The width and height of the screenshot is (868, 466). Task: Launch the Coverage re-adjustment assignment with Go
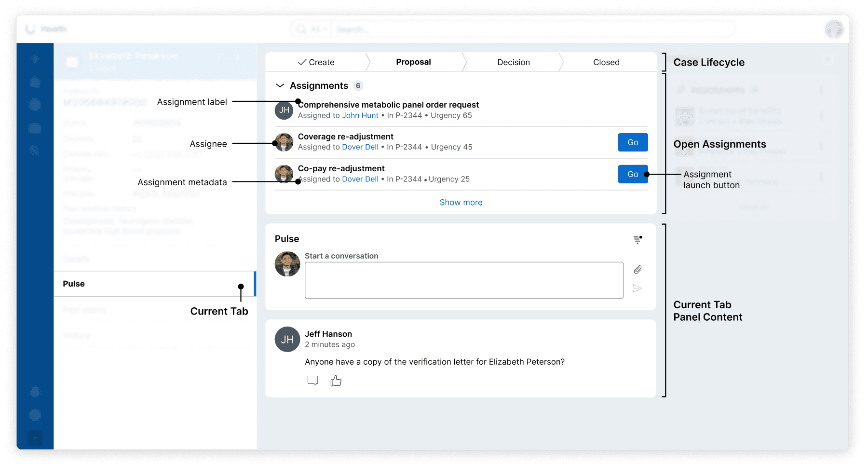tap(633, 142)
